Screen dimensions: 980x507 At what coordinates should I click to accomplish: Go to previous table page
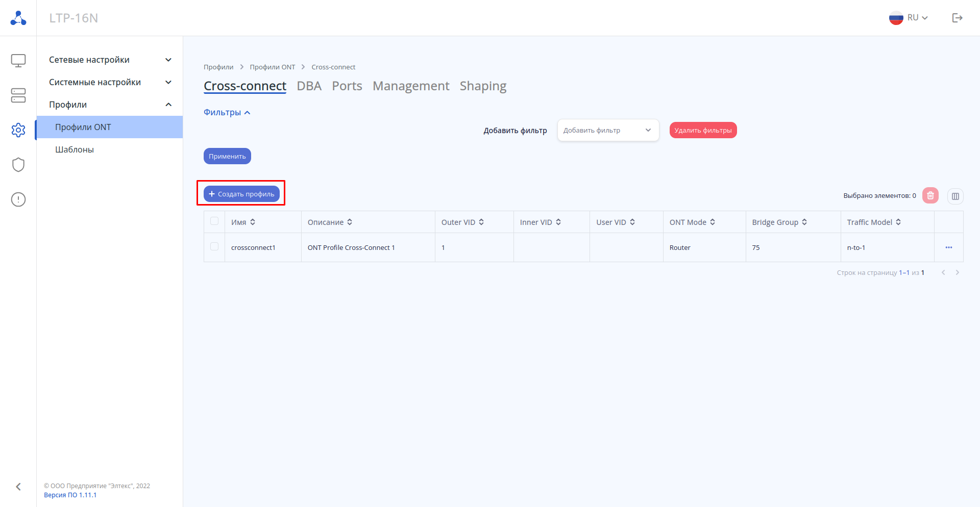point(943,272)
